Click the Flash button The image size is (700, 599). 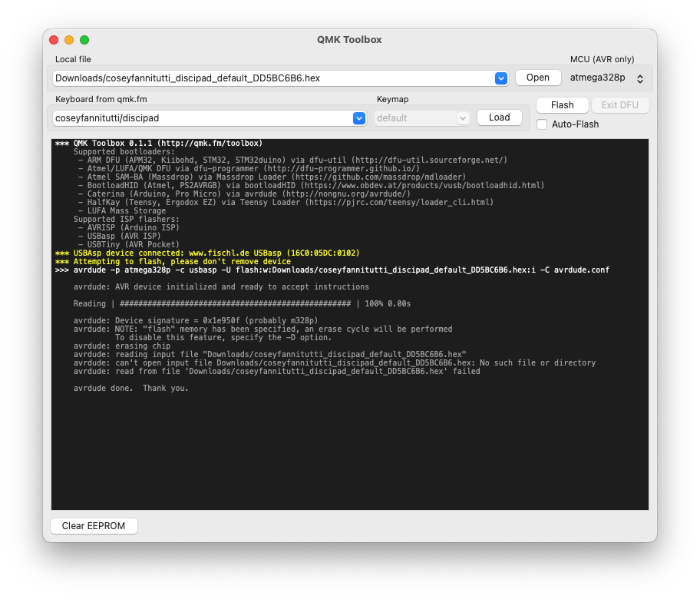click(562, 105)
